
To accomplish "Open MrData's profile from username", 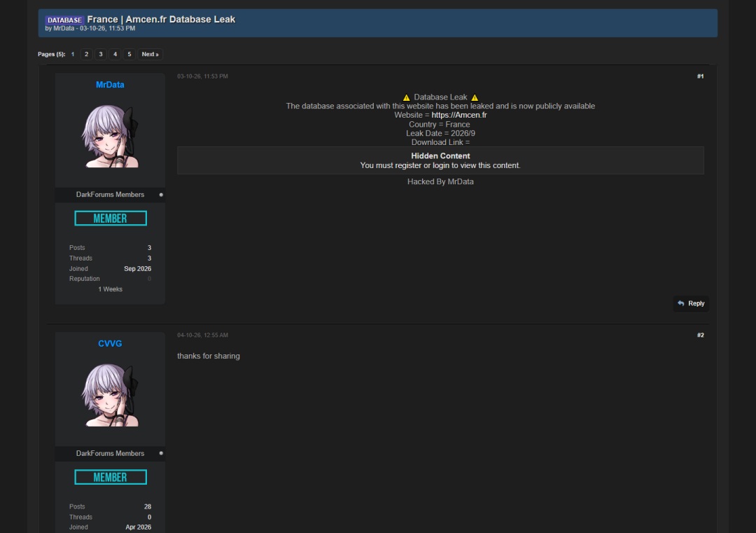I will [x=110, y=85].
